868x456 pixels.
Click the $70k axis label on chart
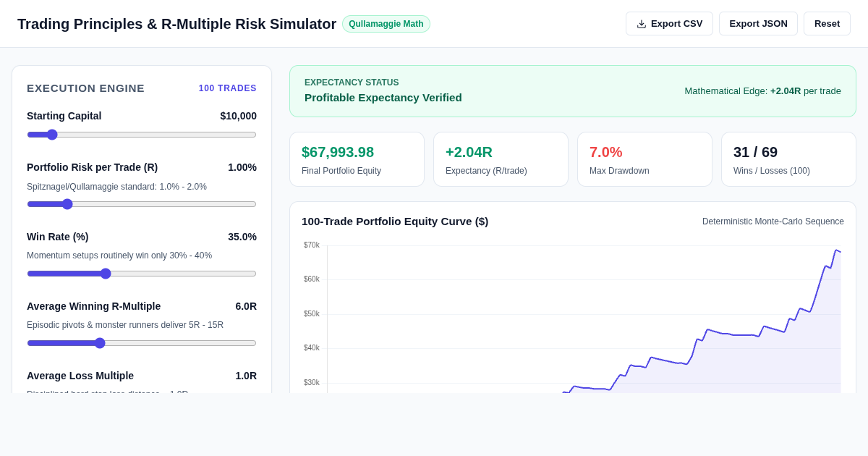tap(312, 245)
